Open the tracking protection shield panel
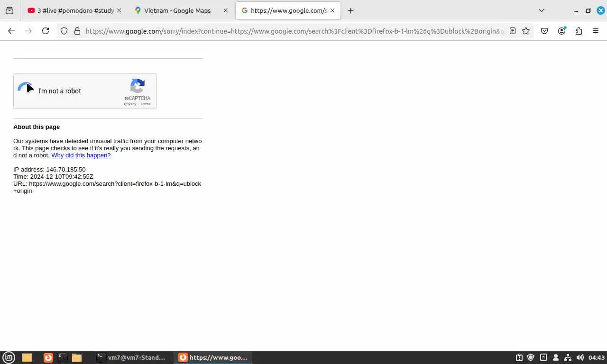The width and height of the screenshot is (607, 364). [x=64, y=31]
